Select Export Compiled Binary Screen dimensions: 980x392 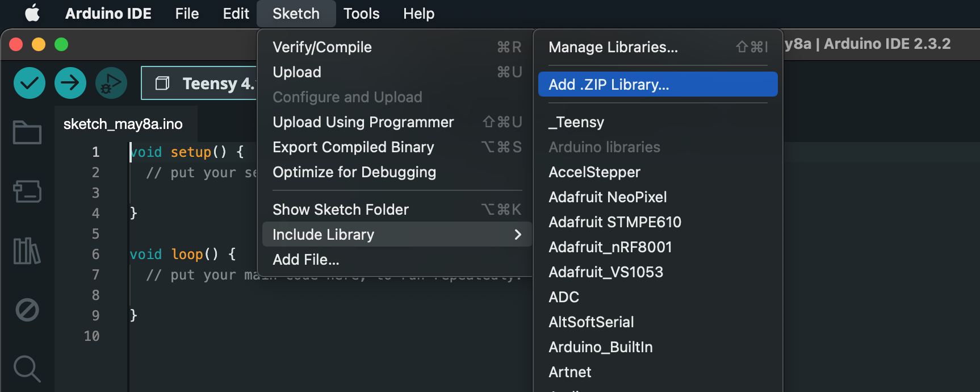pyautogui.click(x=353, y=147)
